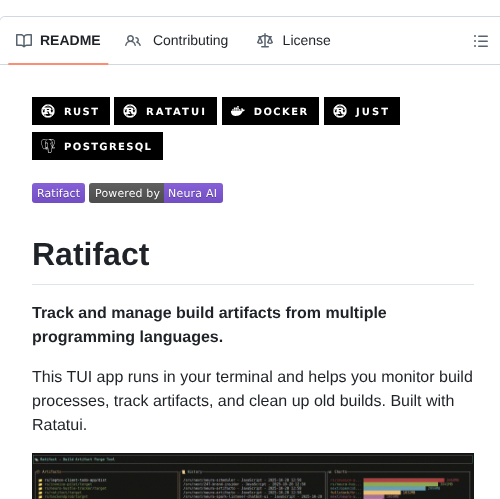
Task: Click the Rust logo in RUST badge
Action: 48,111
